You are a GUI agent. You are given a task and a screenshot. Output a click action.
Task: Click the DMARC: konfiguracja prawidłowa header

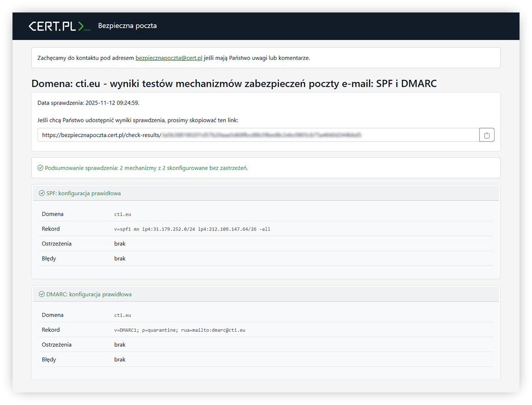(x=89, y=294)
